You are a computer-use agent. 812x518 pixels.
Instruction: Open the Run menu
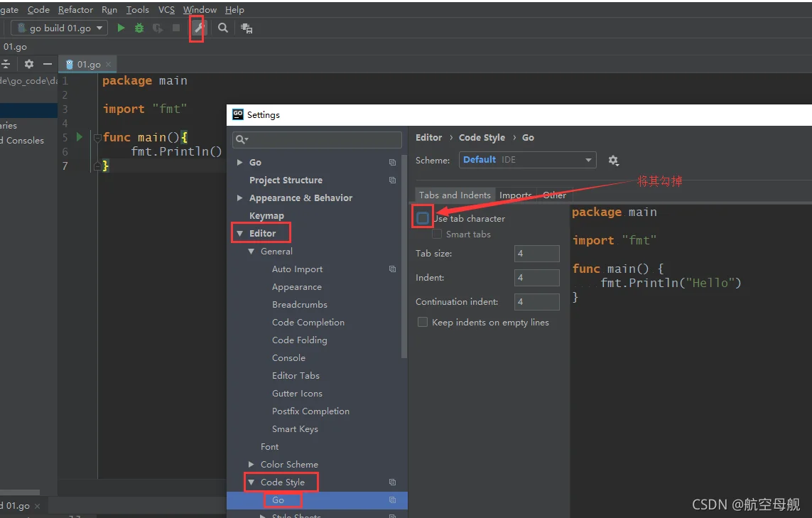(x=109, y=10)
